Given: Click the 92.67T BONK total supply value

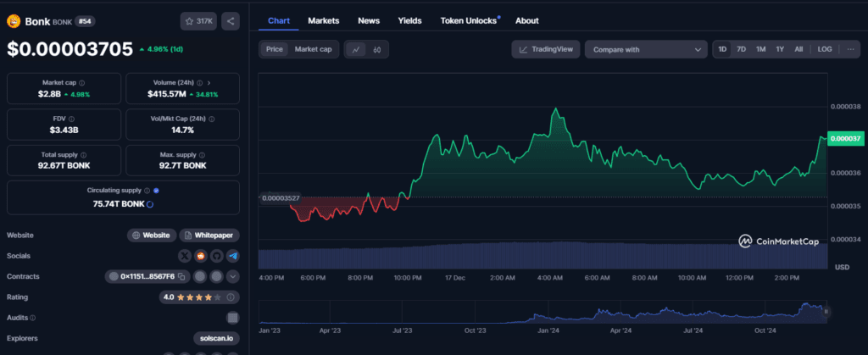Looking at the screenshot, I should coord(64,165).
